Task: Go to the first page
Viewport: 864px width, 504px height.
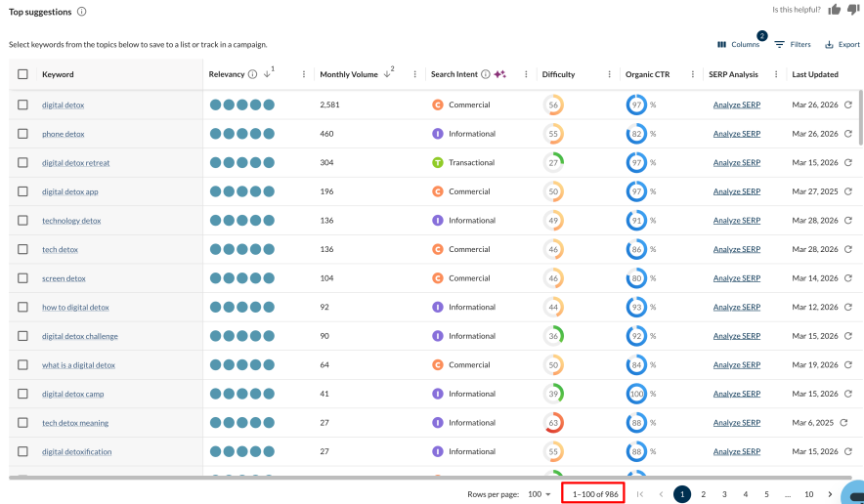Action: click(x=640, y=494)
